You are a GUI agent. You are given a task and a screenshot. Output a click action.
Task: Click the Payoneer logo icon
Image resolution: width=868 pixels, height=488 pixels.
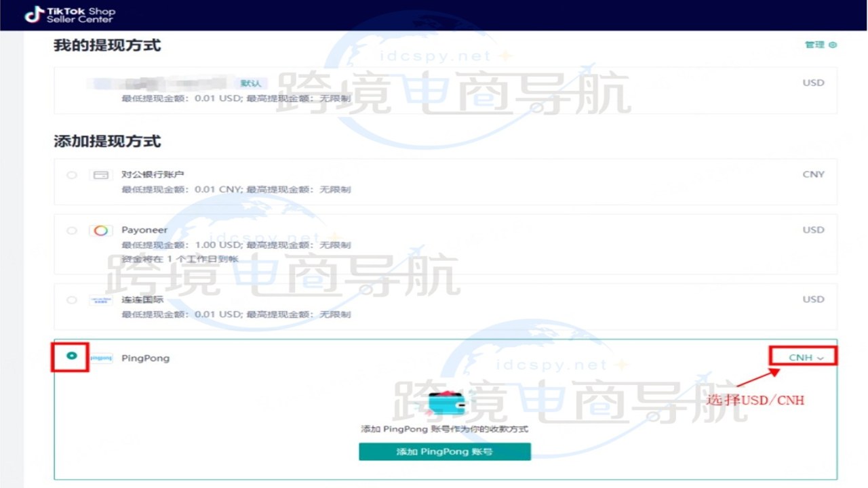pos(101,230)
